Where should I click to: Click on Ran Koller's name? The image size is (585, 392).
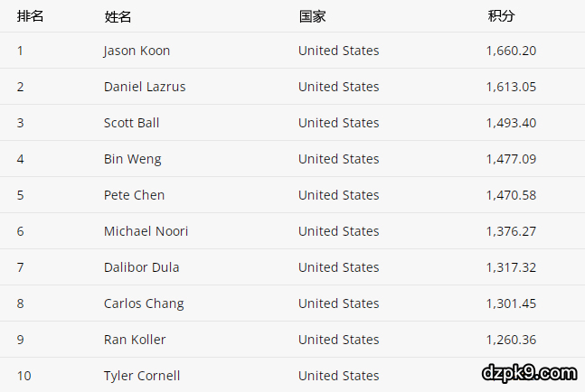point(135,340)
